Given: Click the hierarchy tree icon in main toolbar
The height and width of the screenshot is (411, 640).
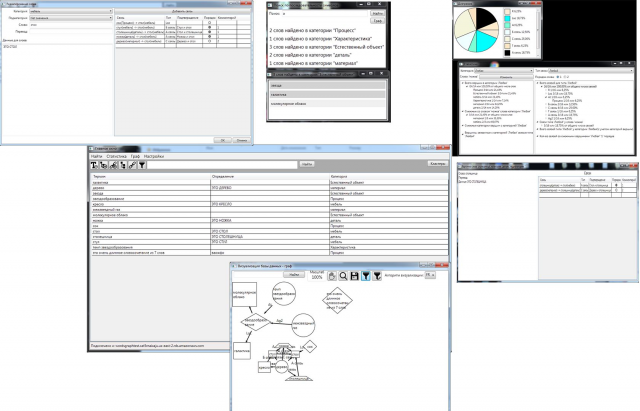Looking at the screenshot, I should pyautogui.click(x=123, y=165).
